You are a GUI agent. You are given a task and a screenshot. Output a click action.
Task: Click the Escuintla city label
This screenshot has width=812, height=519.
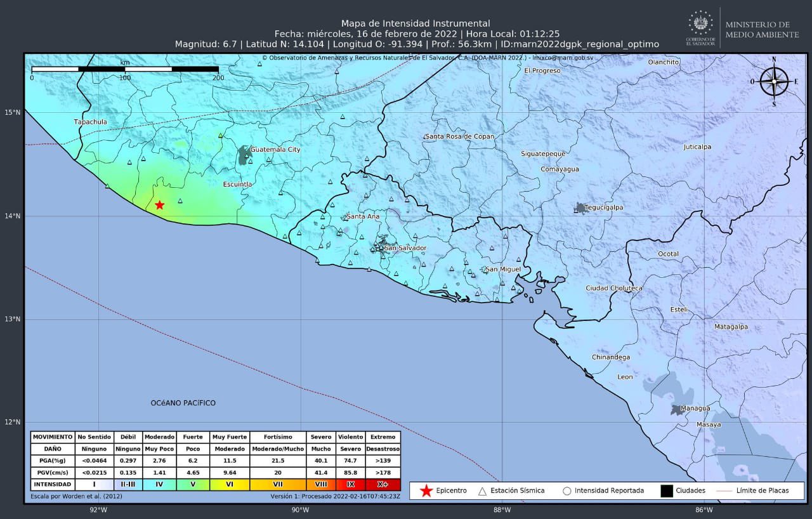238,184
